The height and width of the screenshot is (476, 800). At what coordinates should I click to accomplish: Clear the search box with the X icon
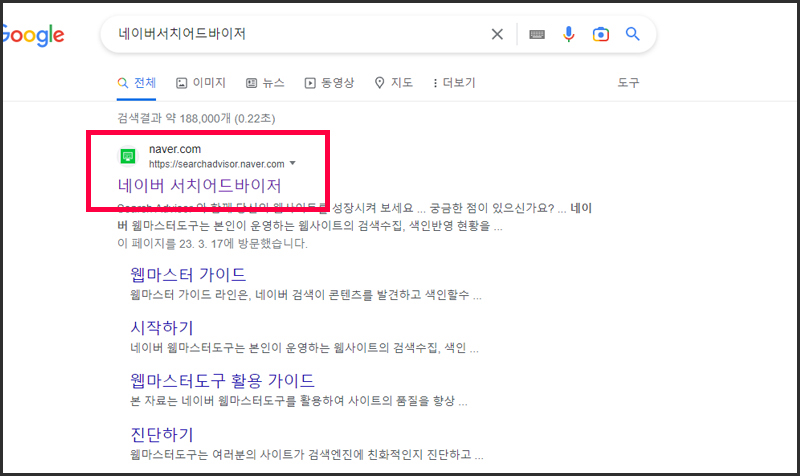tap(497, 34)
